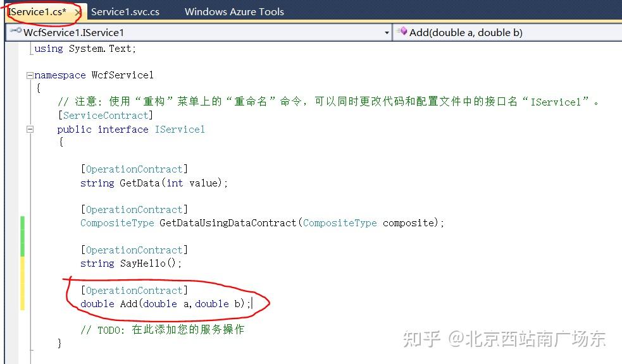Click the IService1 interface name in code
This screenshot has width=622, height=364.
tap(180, 130)
